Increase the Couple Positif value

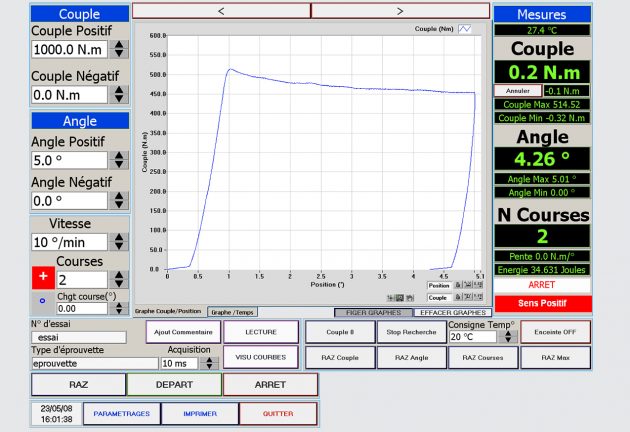point(119,44)
